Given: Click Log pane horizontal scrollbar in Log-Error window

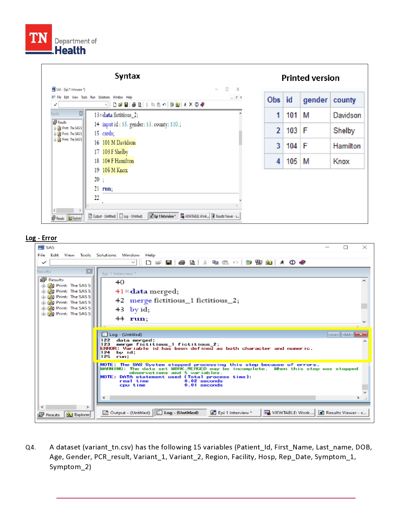Looking at the screenshot, I should (213, 398).
